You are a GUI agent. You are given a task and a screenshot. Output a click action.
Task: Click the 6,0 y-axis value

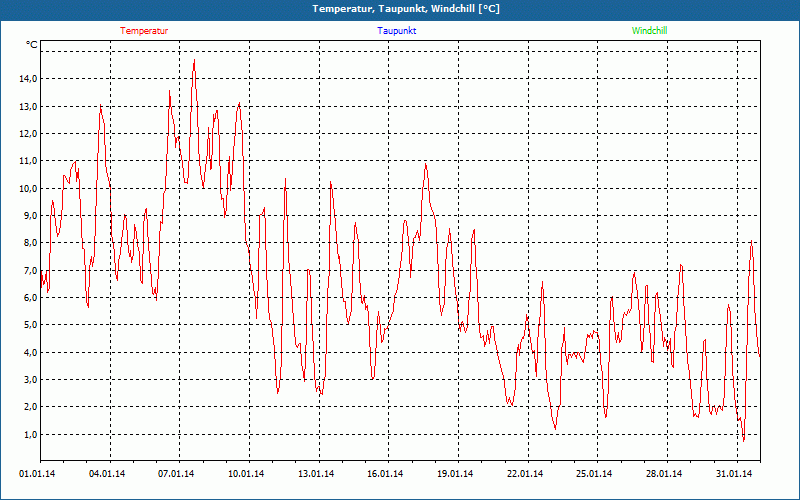click(31, 297)
